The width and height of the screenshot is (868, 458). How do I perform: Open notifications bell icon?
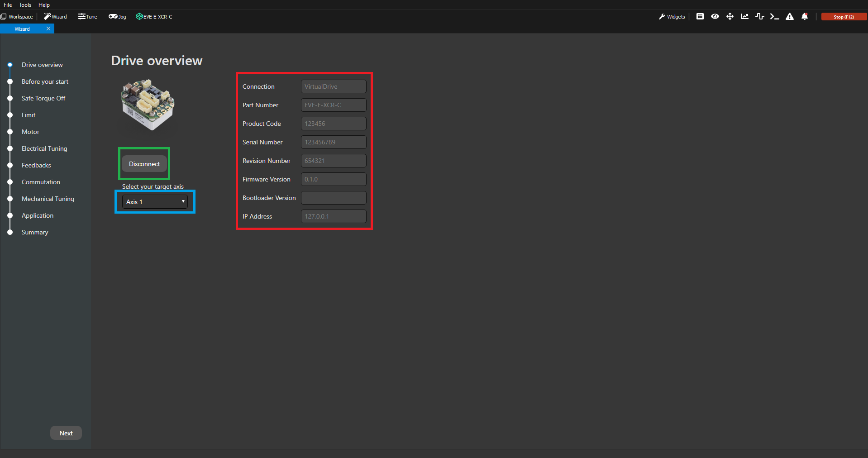[804, 17]
